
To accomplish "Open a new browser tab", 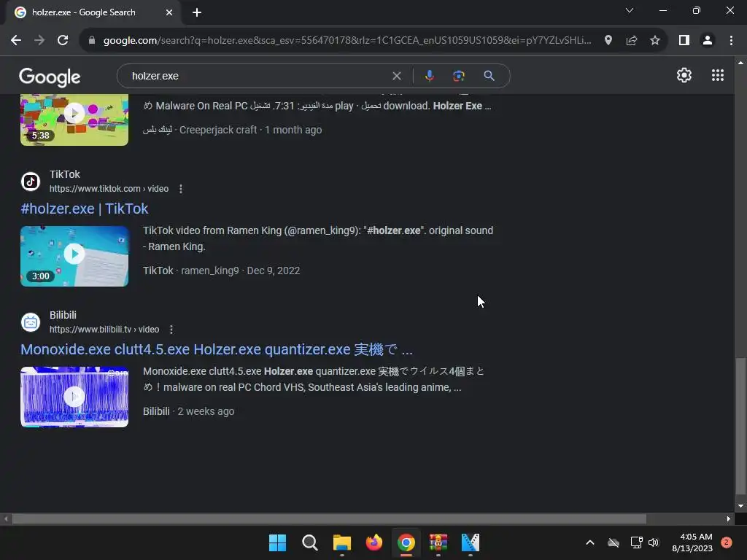I will coord(197,12).
